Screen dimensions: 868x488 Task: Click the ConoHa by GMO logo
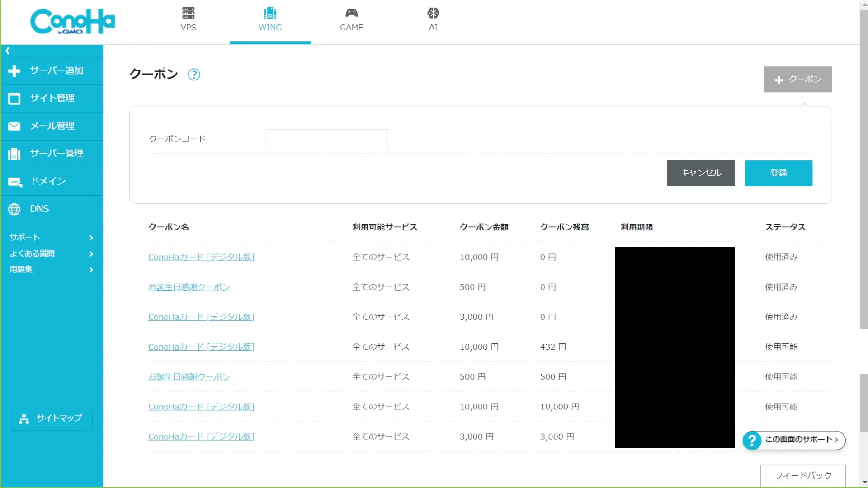tap(73, 21)
